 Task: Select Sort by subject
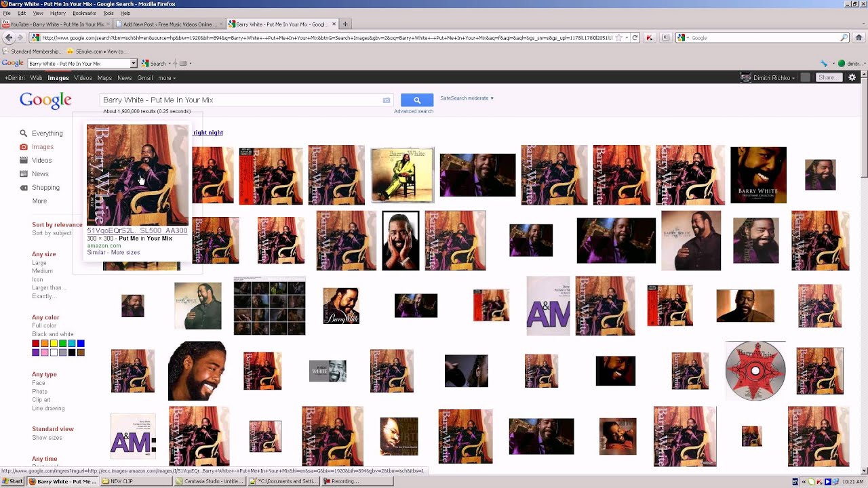[52, 233]
